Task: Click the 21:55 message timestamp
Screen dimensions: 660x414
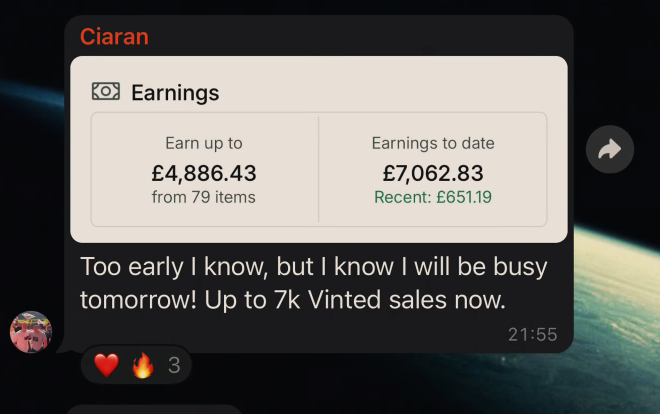Action: click(x=532, y=335)
